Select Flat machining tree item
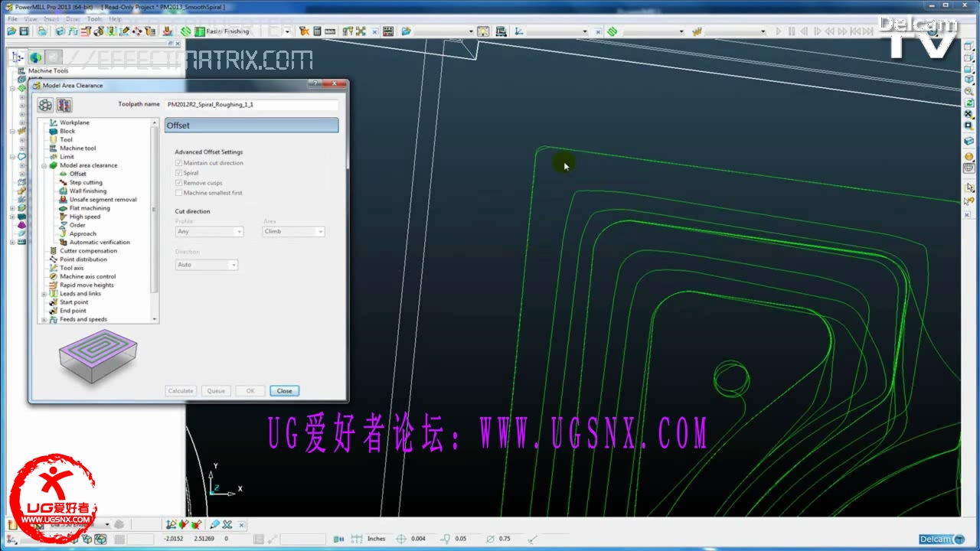This screenshot has height=551, width=980. tap(90, 207)
